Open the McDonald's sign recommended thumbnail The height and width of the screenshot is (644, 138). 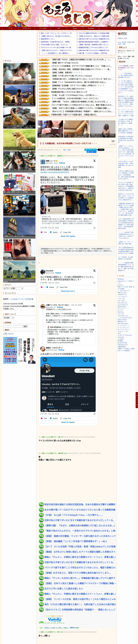pyautogui.click(x=19, y=228)
